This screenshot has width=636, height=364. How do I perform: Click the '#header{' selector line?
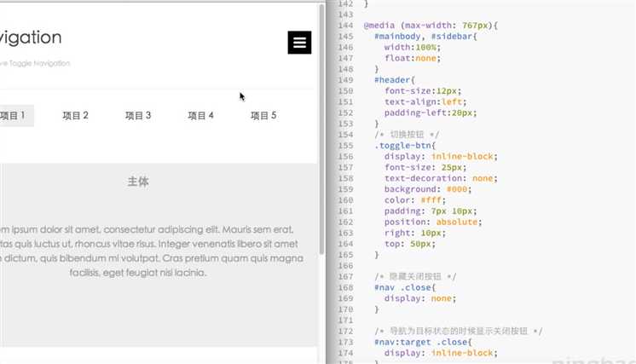(395, 80)
